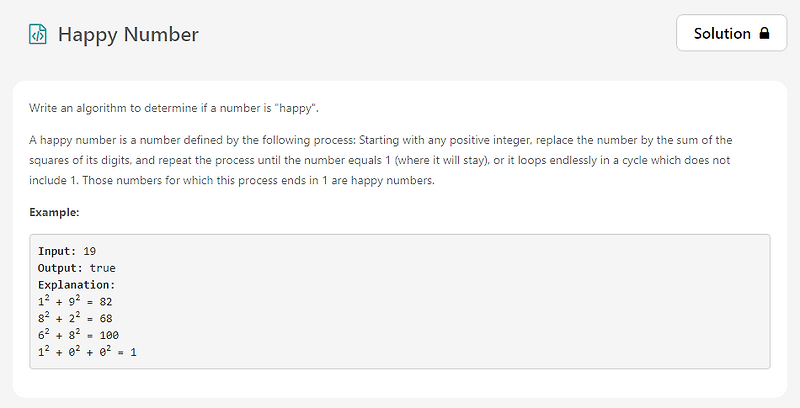Click the input value 19
Screen dimensions: 800x408
[89, 251]
